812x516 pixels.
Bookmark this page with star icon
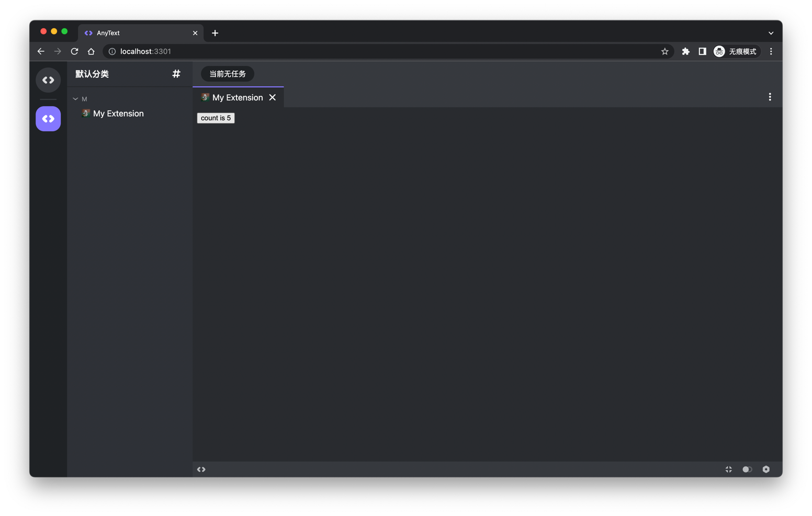click(x=664, y=51)
